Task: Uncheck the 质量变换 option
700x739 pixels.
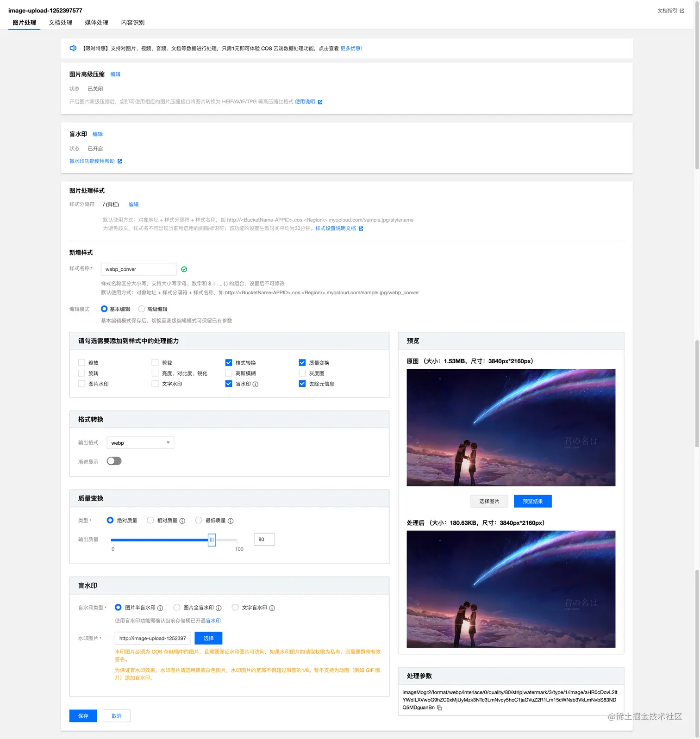Action: [x=302, y=363]
